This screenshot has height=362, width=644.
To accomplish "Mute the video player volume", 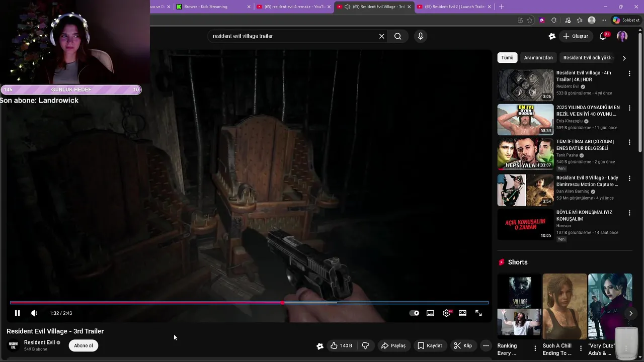I will (34, 313).
